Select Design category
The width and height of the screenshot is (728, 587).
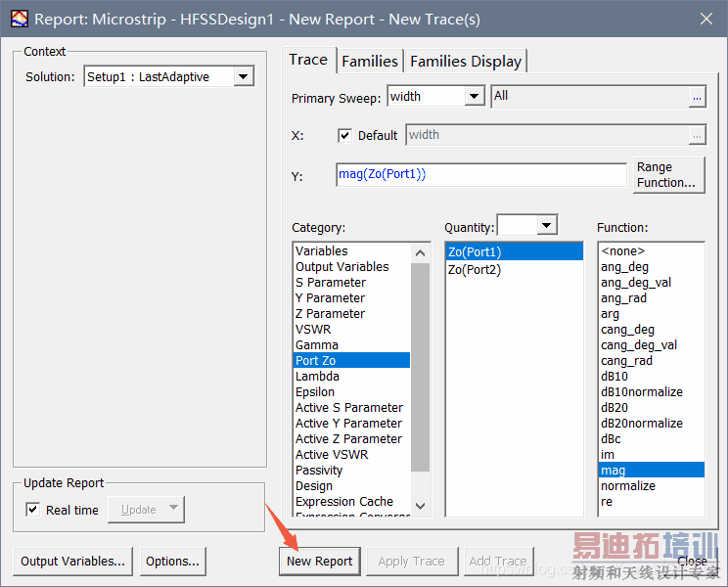351,486
